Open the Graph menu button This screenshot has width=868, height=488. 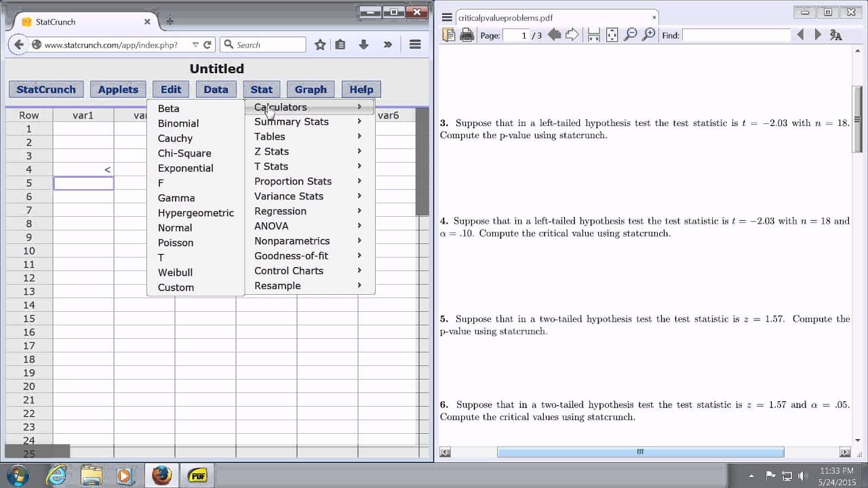tap(311, 89)
